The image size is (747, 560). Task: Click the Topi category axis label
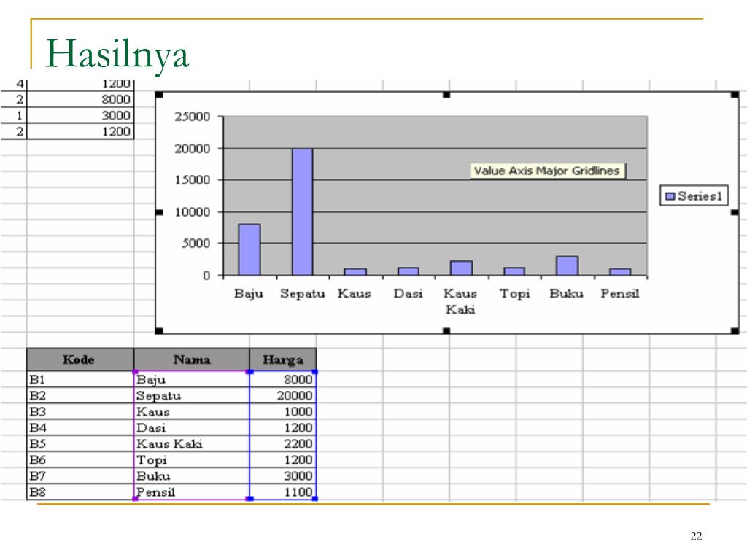(x=514, y=294)
